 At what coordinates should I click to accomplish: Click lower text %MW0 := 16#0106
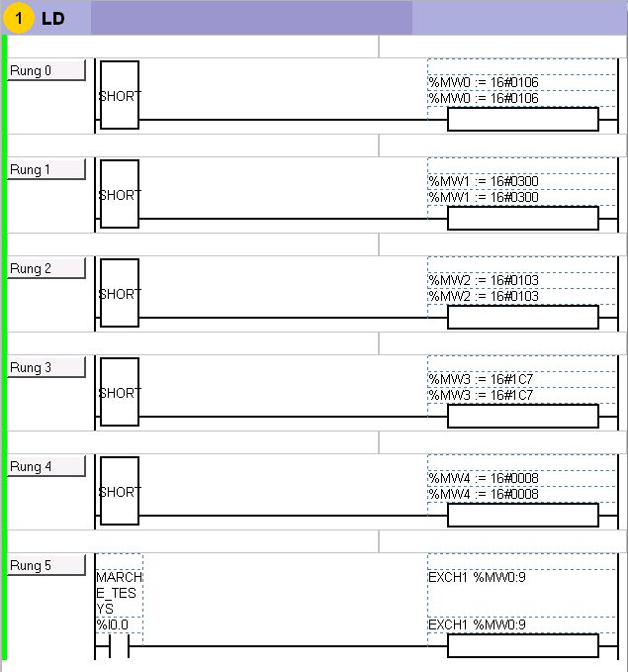click(484, 98)
